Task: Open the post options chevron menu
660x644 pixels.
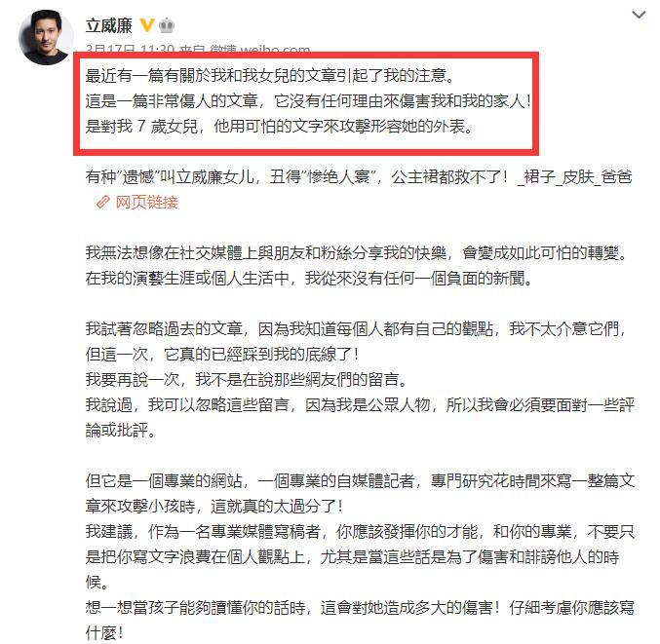Action: tap(639, 16)
